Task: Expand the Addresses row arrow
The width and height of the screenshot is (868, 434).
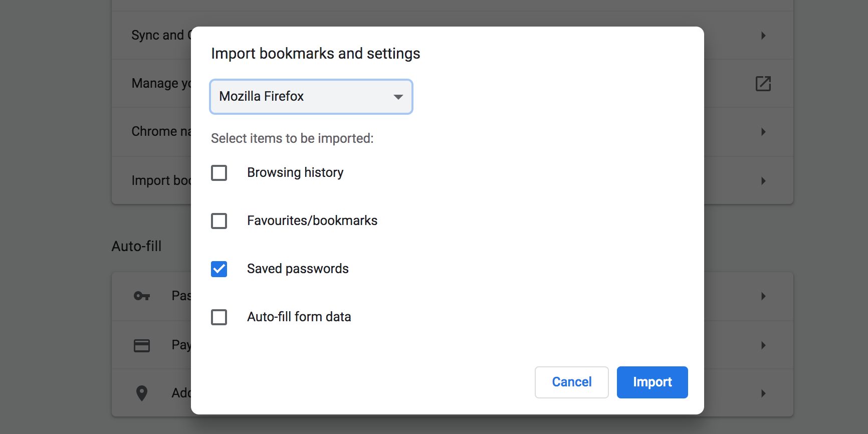Action: [763, 393]
